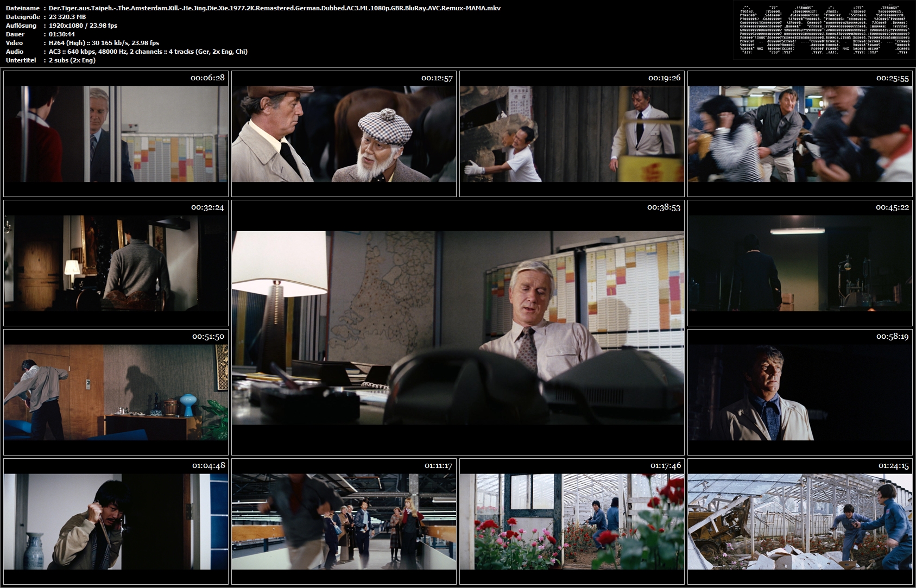
Task: Click the resolution value 1920x1080 / 23.98 fps
Action: pyautogui.click(x=83, y=26)
